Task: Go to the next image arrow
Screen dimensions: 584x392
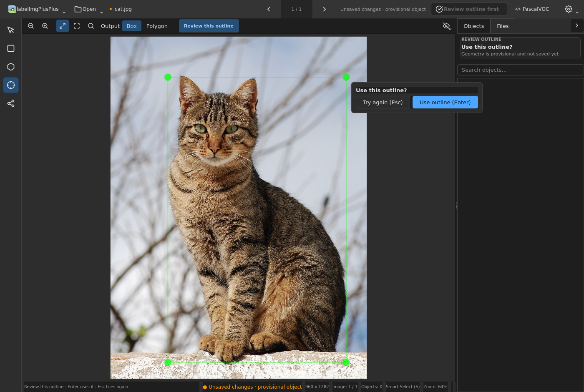Action: coord(324,9)
